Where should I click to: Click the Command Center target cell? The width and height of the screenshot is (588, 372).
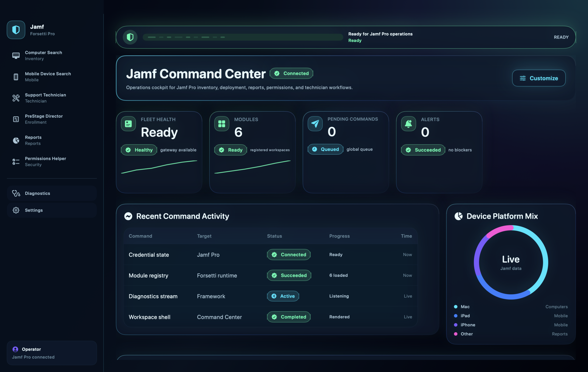coord(219,317)
